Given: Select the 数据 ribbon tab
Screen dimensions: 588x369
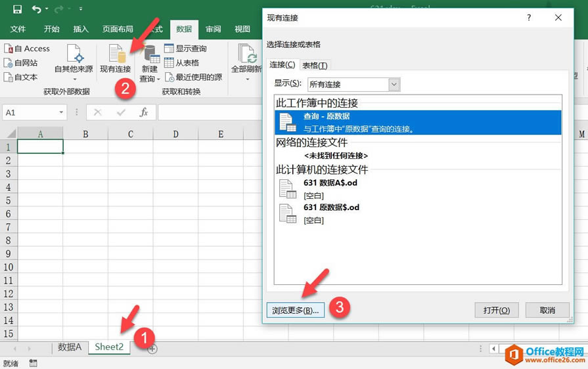Looking at the screenshot, I should (184, 30).
